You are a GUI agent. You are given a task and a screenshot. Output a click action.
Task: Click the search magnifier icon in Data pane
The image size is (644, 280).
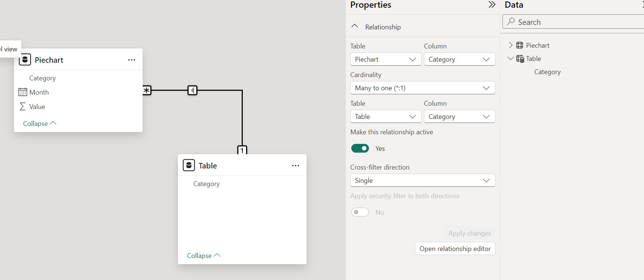(x=511, y=22)
